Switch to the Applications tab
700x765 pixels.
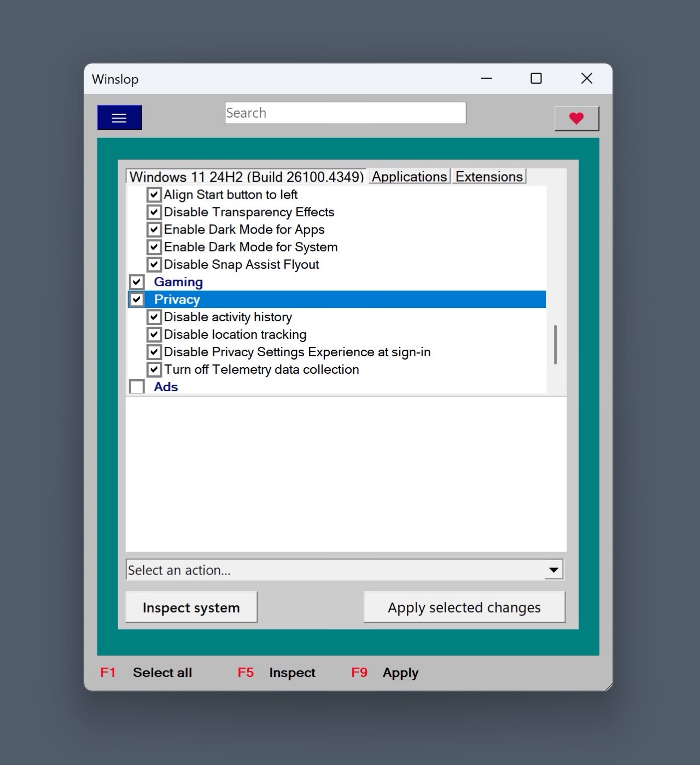click(x=409, y=177)
